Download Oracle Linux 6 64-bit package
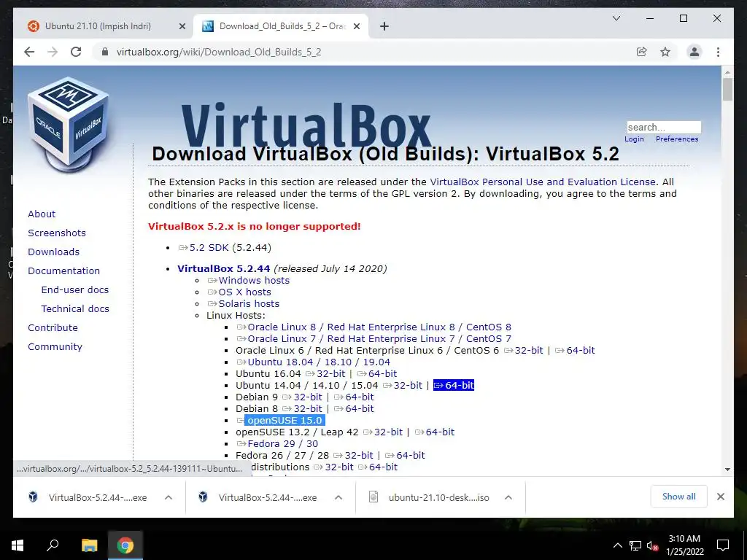 [575, 351]
